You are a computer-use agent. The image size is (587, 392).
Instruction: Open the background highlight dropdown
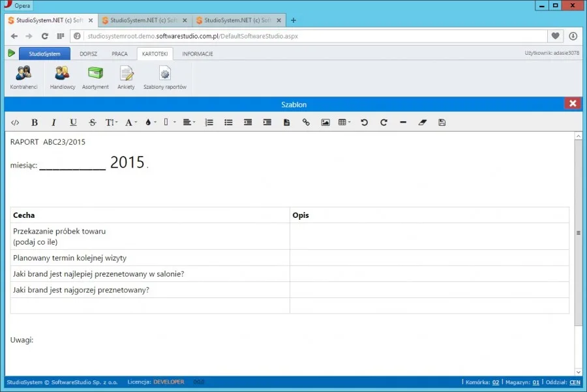point(170,123)
